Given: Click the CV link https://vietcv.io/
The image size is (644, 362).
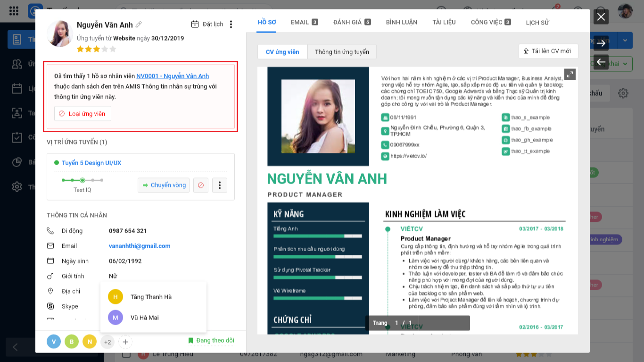Looking at the screenshot, I should click(408, 156).
